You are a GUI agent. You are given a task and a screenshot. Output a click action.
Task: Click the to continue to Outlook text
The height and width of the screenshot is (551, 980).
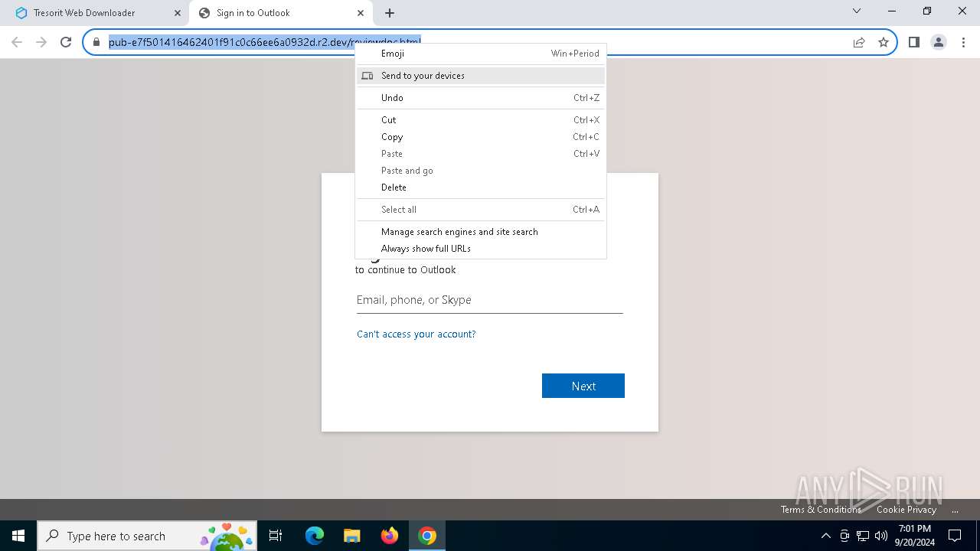(406, 270)
